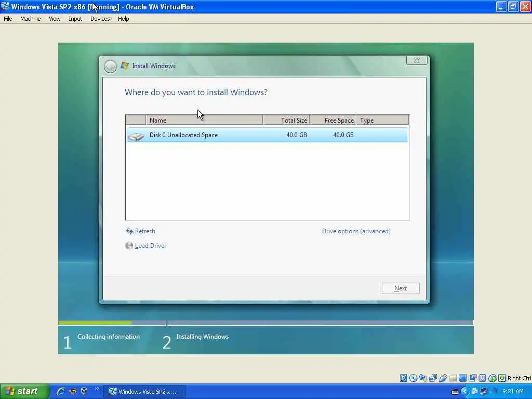Screen dimensions: 532x399
Task: Click the Total Size column header
Action: [x=286, y=120]
